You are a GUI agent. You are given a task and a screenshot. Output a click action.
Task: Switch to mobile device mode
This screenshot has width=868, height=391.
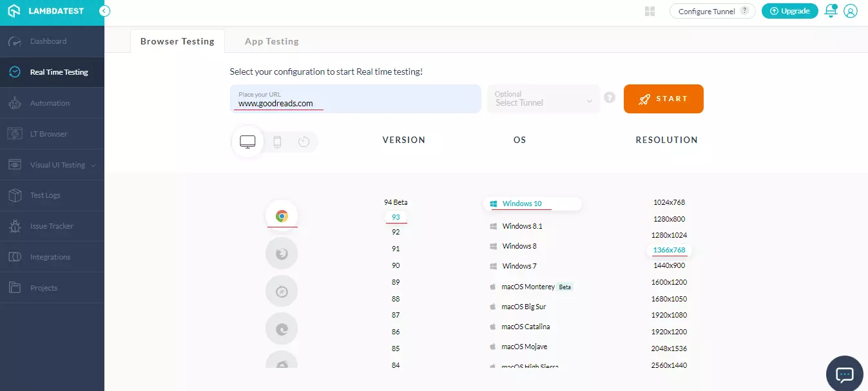pos(277,142)
